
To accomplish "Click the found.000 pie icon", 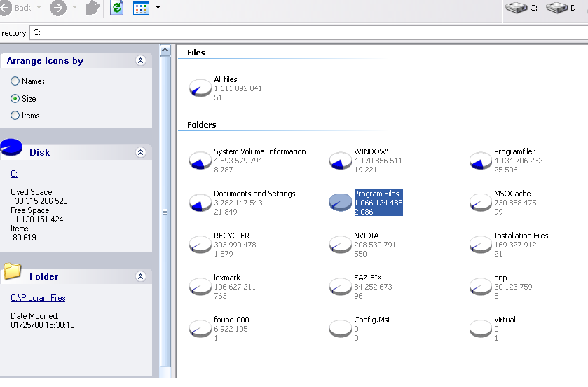I will click(x=200, y=329).
